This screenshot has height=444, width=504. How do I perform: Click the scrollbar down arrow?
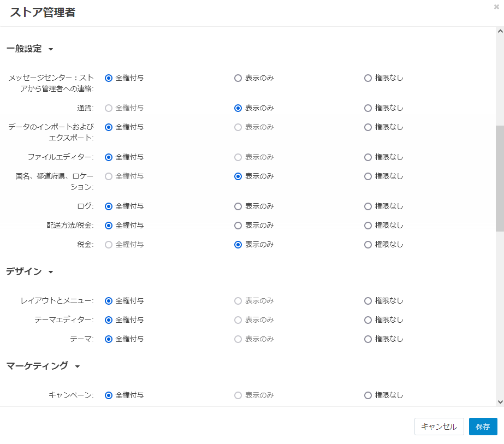coord(500,401)
